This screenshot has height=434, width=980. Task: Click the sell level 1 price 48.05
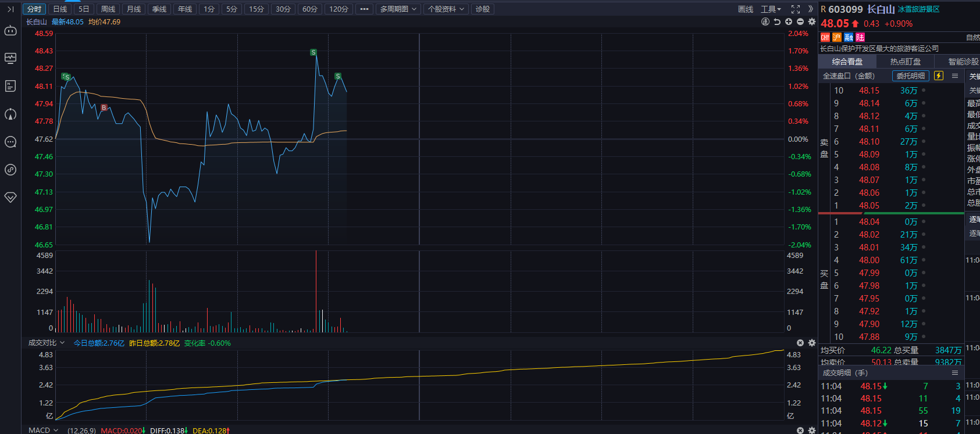pos(869,206)
